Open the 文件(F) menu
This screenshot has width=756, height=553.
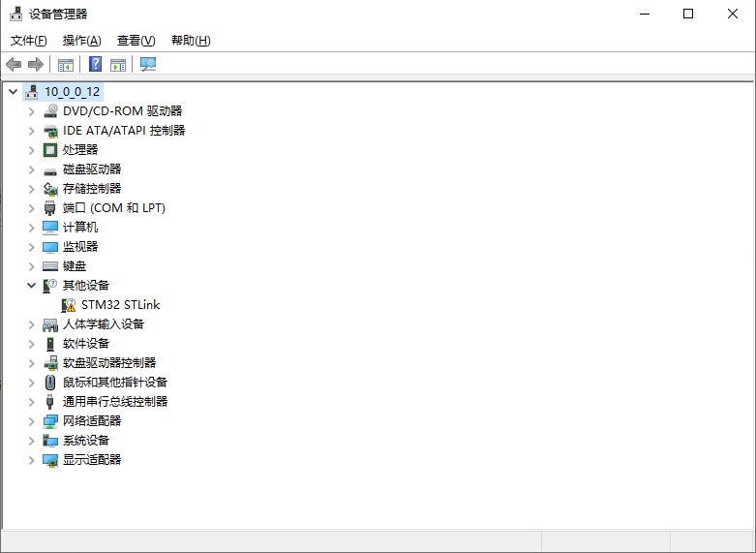click(x=29, y=41)
